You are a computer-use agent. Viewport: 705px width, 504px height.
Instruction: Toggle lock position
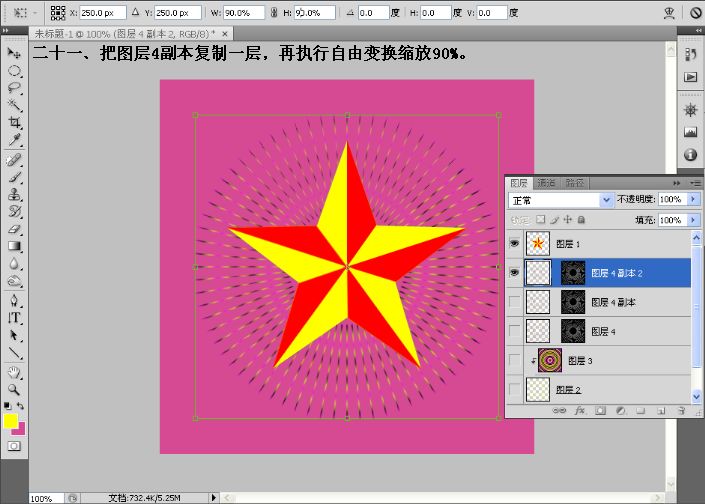tap(568, 219)
